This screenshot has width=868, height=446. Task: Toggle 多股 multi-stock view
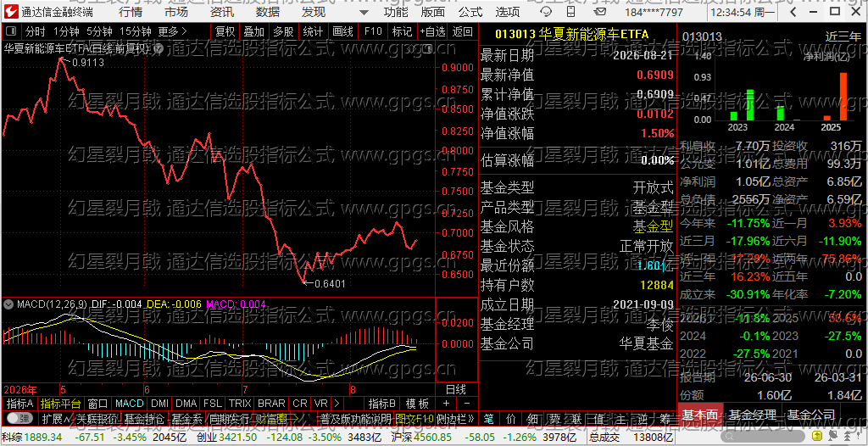point(283,31)
